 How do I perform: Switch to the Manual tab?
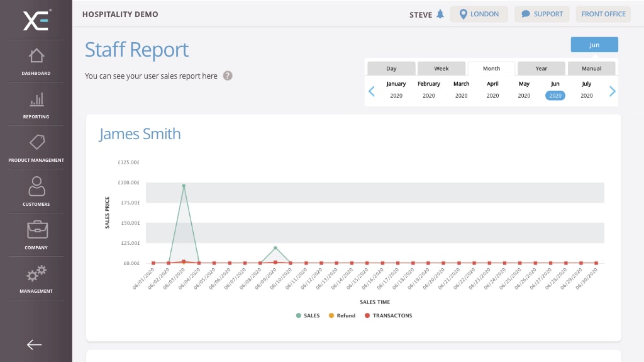click(x=591, y=69)
